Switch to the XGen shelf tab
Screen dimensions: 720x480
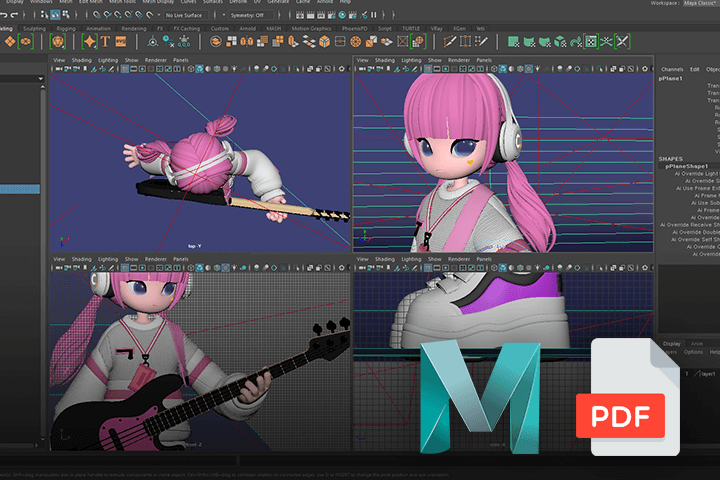coord(459,28)
